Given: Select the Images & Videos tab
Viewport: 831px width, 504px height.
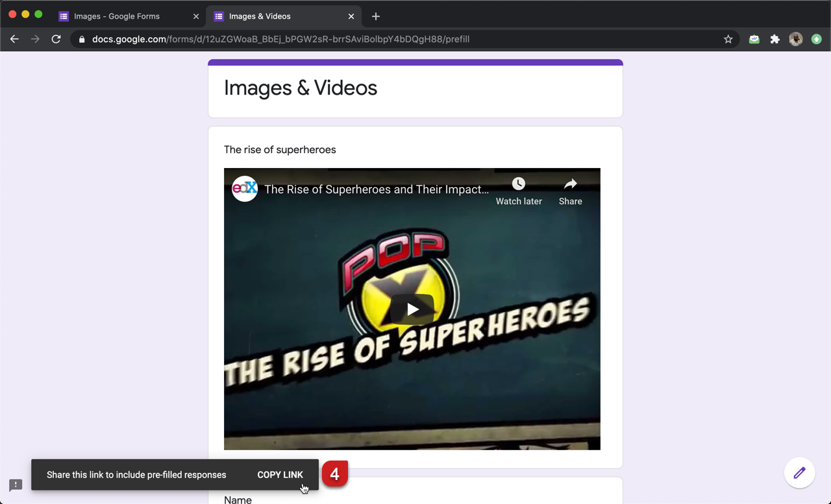Looking at the screenshot, I should pyautogui.click(x=260, y=16).
